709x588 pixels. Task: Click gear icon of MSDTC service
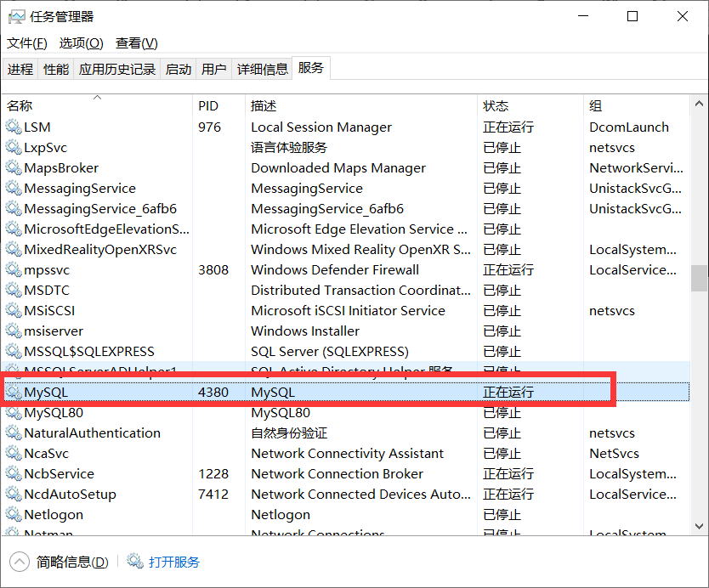[x=14, y=290]
